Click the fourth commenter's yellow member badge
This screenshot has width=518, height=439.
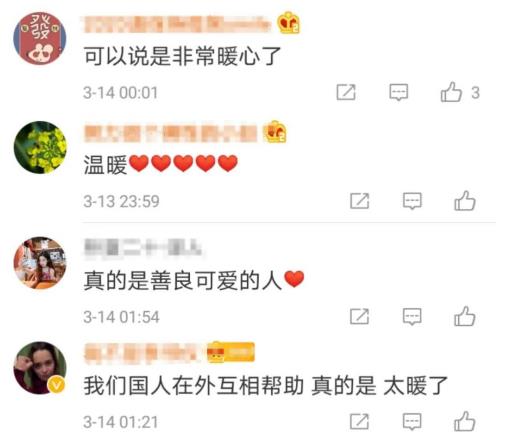[231, 352]
